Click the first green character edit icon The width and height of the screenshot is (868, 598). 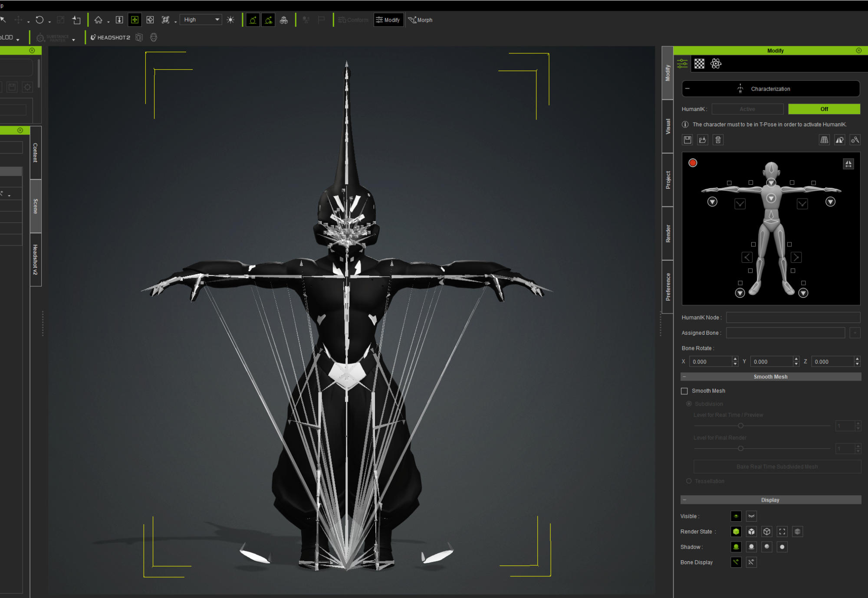pyautogui.click(x=253, y=20)
